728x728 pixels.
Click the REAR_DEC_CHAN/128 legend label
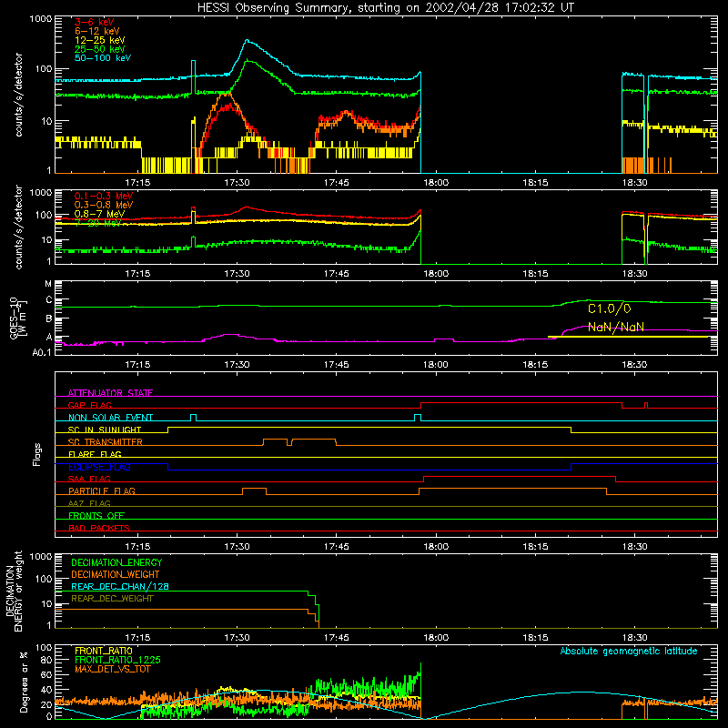pyautogui.click(x=120, y=586)
